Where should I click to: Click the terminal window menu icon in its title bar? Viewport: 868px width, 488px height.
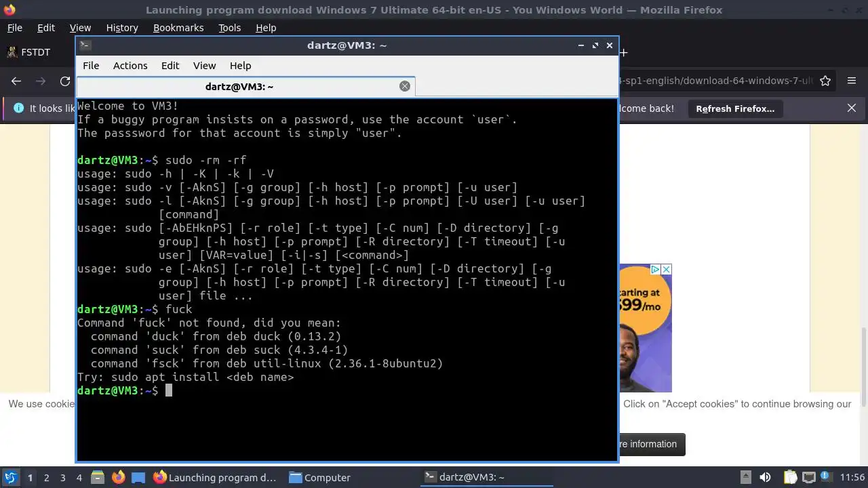click(x=85, y=45)
